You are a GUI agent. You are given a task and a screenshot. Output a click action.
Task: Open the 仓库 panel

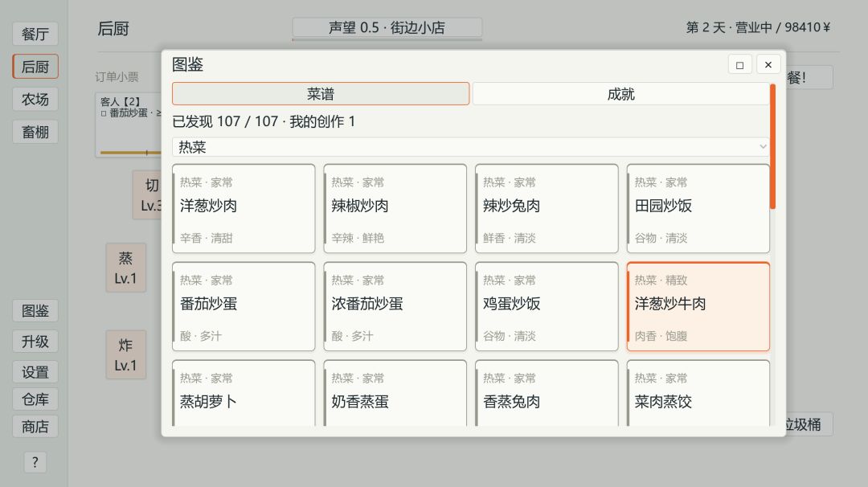coord(35,399)
